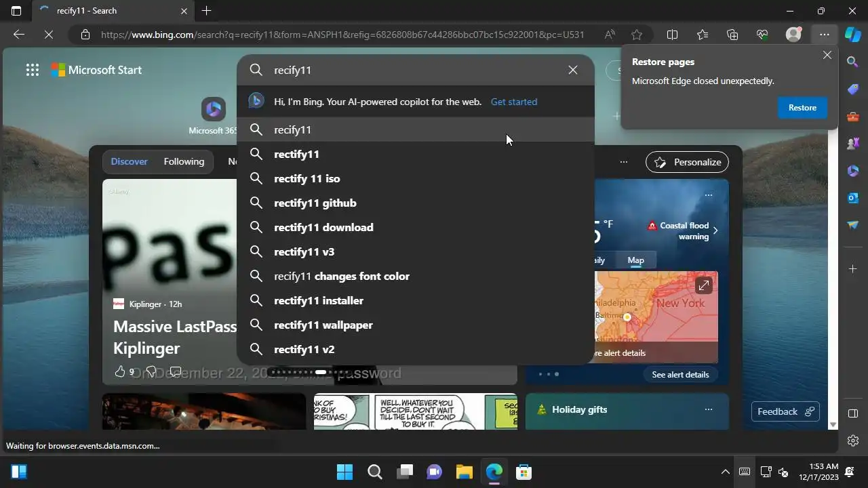
Task: Open the Microsoft Start logo link
Action: pyautogui.click(x=96, y=70)
